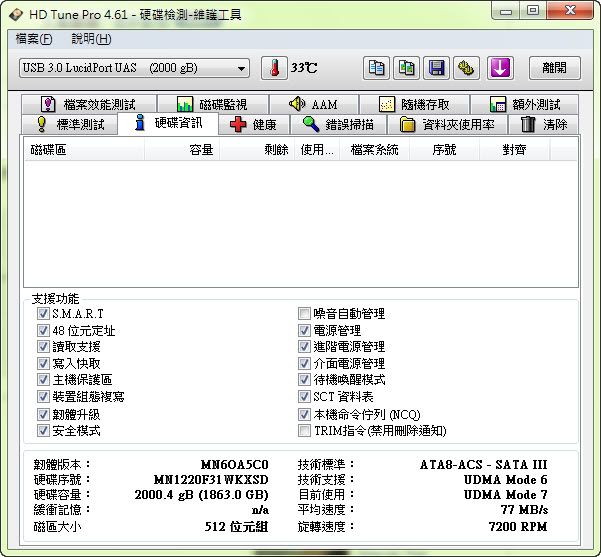Screen dimensions: 601x557
Task: Toggle the 本機命令佇列 (NCQ) checkbox
Action: [305, 414]
